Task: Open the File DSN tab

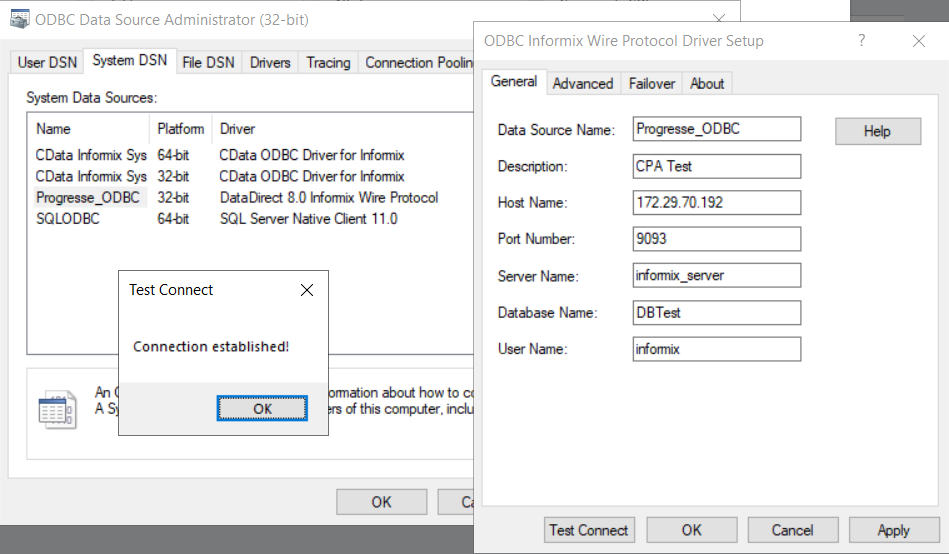Action: tap(208, 62)
